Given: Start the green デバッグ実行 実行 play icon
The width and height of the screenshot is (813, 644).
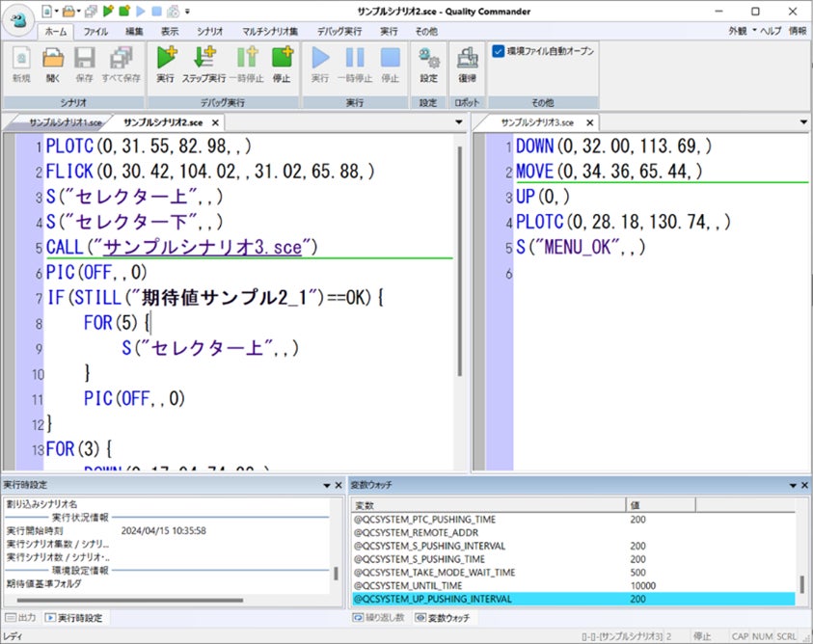Looking at the screenshot, I should 165,62.
